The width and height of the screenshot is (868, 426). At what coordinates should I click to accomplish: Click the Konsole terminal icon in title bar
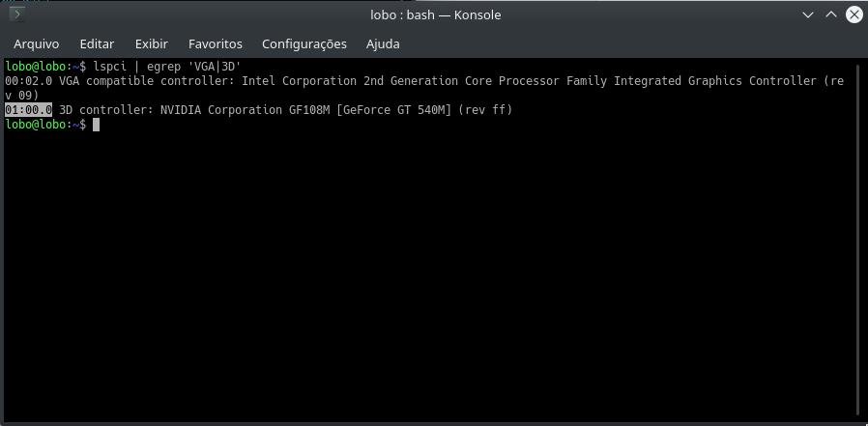(x=17, y=14)
